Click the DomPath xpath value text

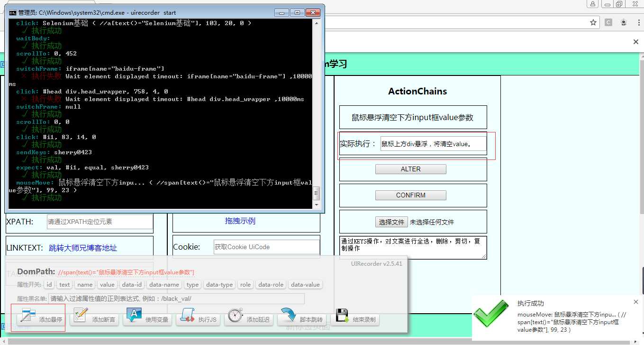(x=126, y=272)
